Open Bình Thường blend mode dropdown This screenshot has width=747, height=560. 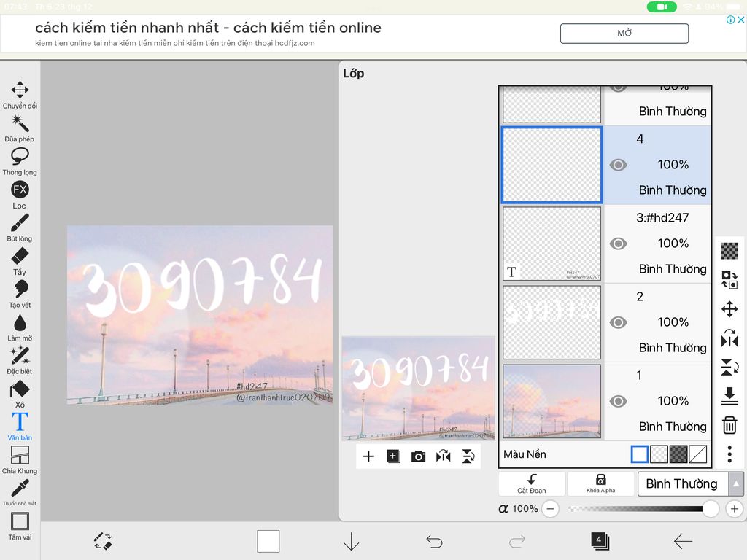pyautogui.click(x=682, y=484)
